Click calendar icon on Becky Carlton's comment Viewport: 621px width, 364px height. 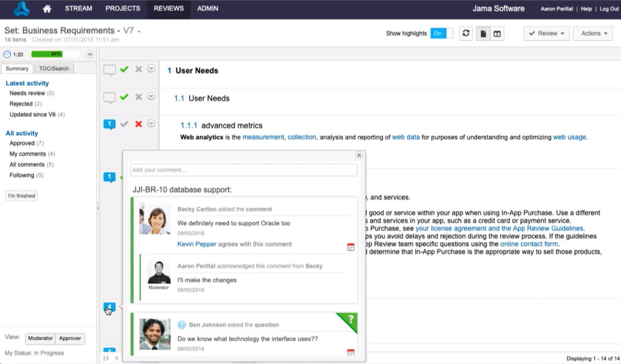pyautogui.click(x=351, y=247)
